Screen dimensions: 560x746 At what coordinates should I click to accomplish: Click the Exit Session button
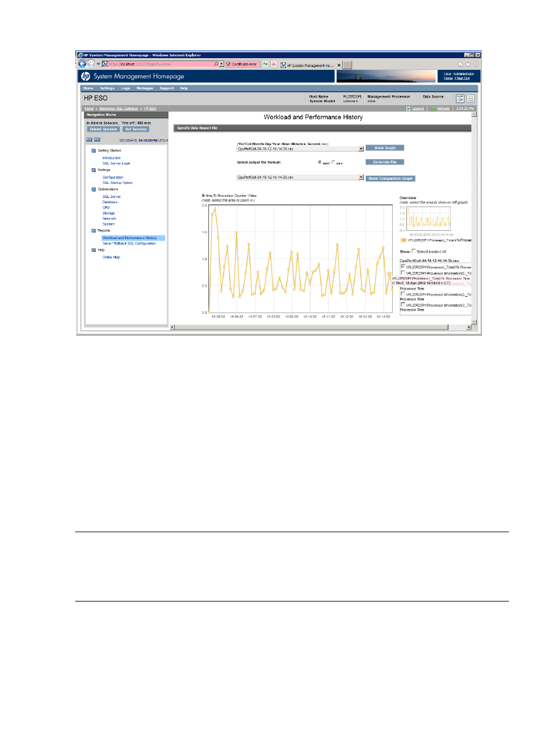[x=136, y=129]
